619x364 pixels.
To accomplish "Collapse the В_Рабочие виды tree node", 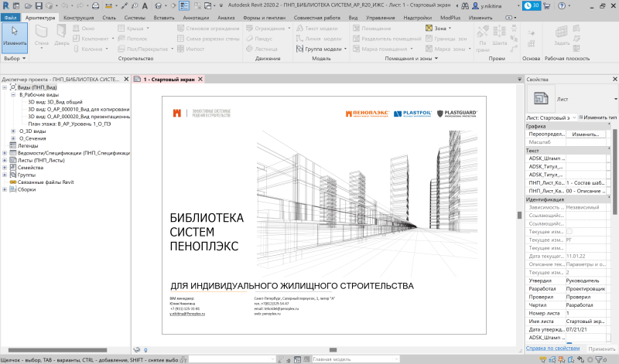I will click(x=13, y=94).
